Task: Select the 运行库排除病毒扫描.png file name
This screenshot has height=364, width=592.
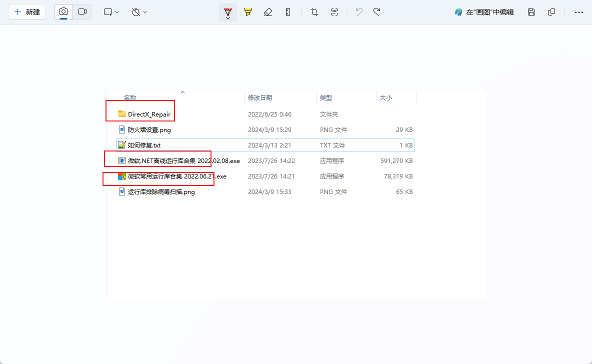Action: [161, 192]
